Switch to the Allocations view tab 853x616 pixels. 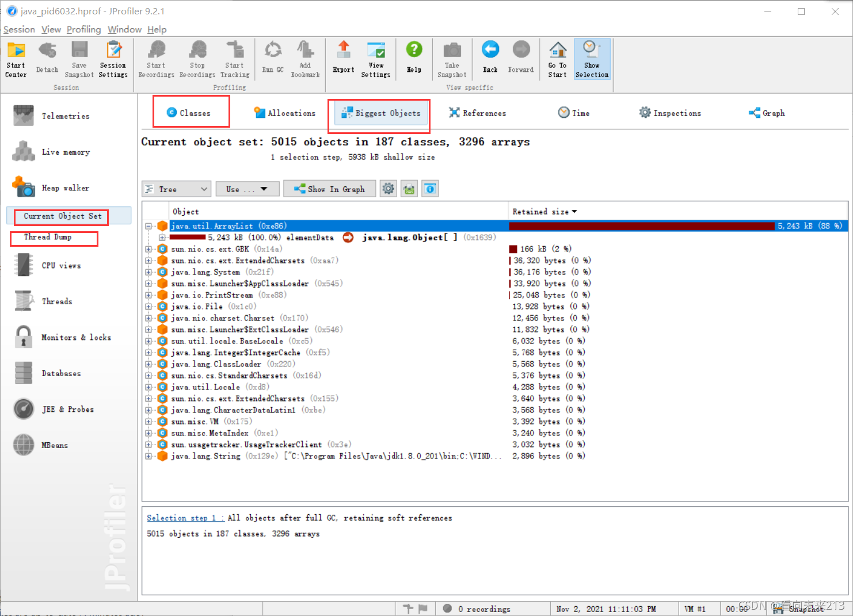(285, 113)
